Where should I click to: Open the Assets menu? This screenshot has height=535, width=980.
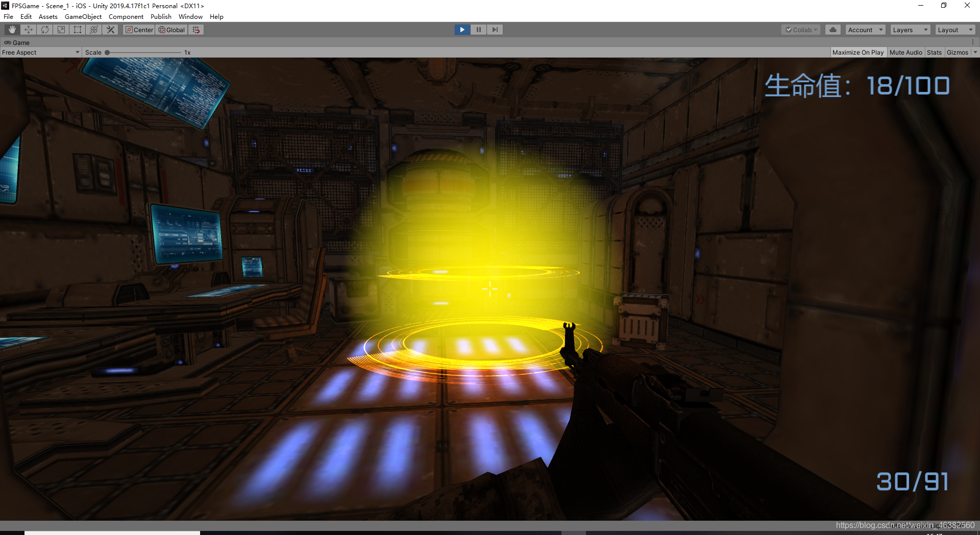click(x=48, y=16)
